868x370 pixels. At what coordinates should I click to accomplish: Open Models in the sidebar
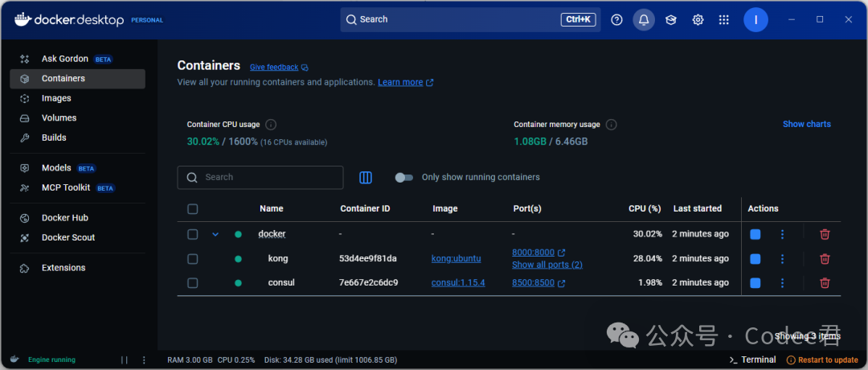77,168
